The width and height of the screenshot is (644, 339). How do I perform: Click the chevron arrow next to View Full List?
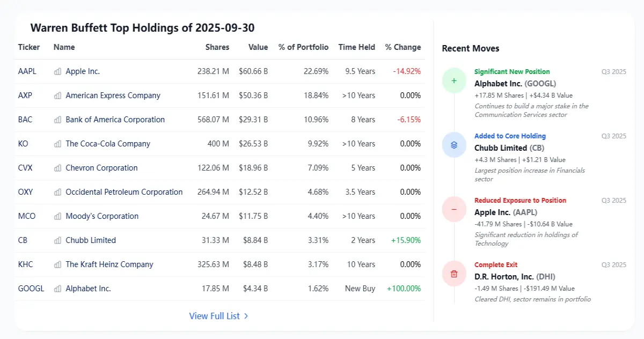[246, 316]
